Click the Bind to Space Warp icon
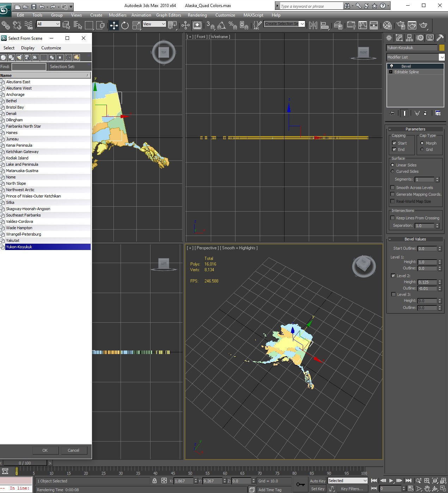This screenshot has width=448, height=493. pos(29,25)
